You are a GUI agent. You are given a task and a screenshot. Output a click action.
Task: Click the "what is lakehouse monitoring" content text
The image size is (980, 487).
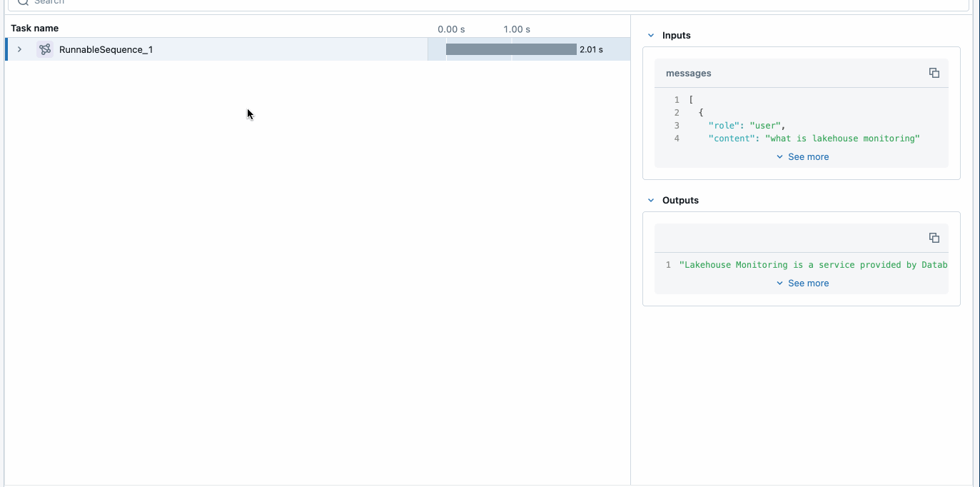(x=842, y=139)
